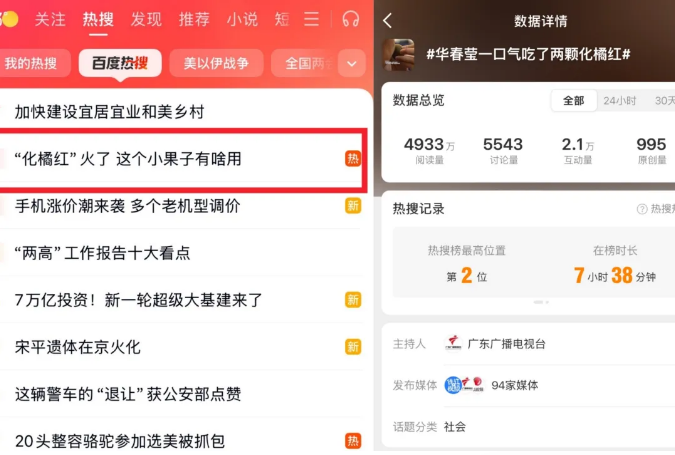Click the 热搜 help question mark icon
The width and height of the screenshot is (675, 455).
pos(642,209)
